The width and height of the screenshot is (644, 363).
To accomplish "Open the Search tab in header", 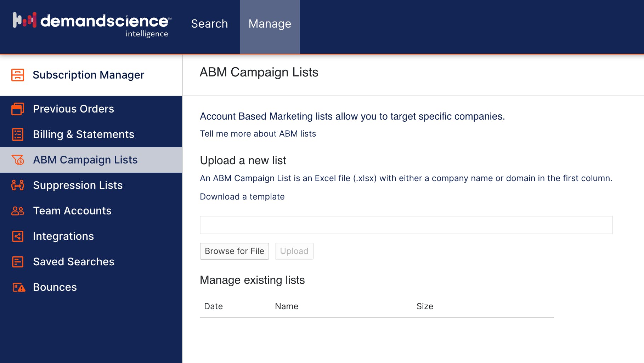I will [209, 24].
